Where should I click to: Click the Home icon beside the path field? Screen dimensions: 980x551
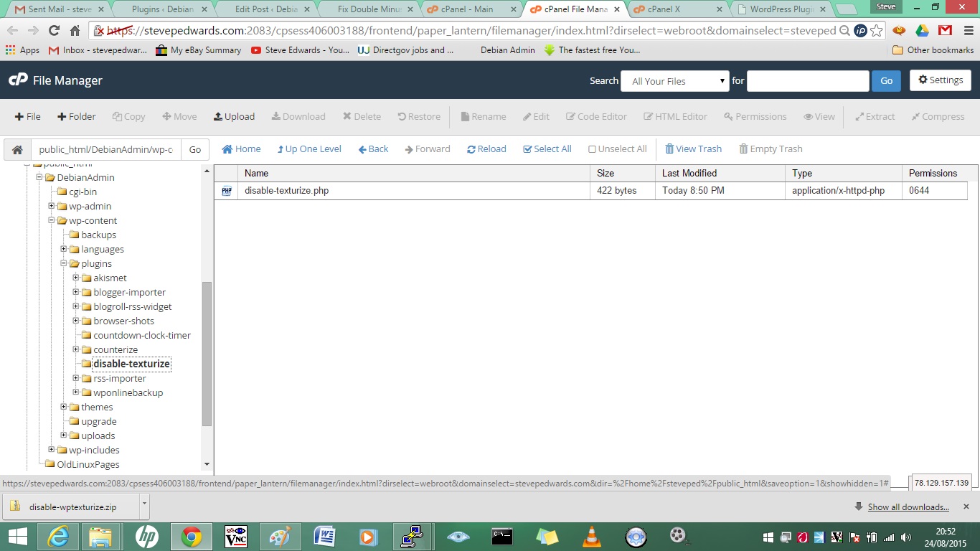(x=17, y=150)
